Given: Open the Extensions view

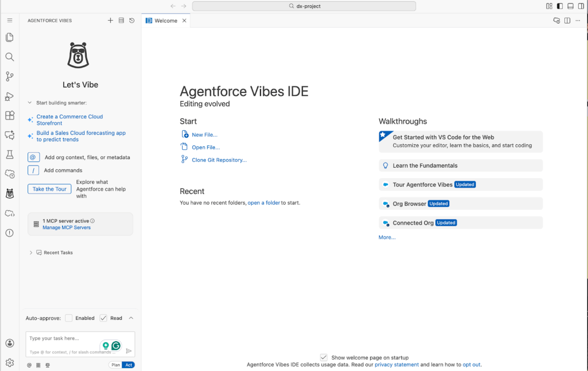Looking at the screenshot, I should coord(9,115).
